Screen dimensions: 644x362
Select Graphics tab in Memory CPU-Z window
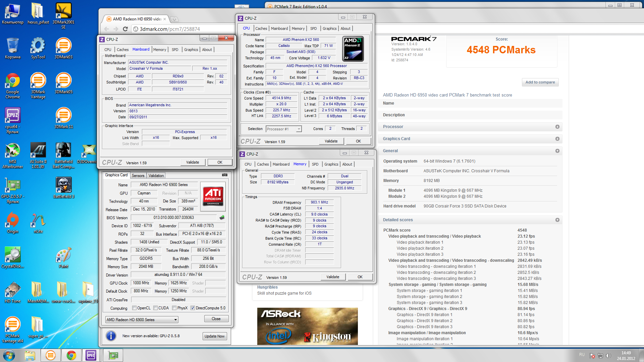coord(331,164)
